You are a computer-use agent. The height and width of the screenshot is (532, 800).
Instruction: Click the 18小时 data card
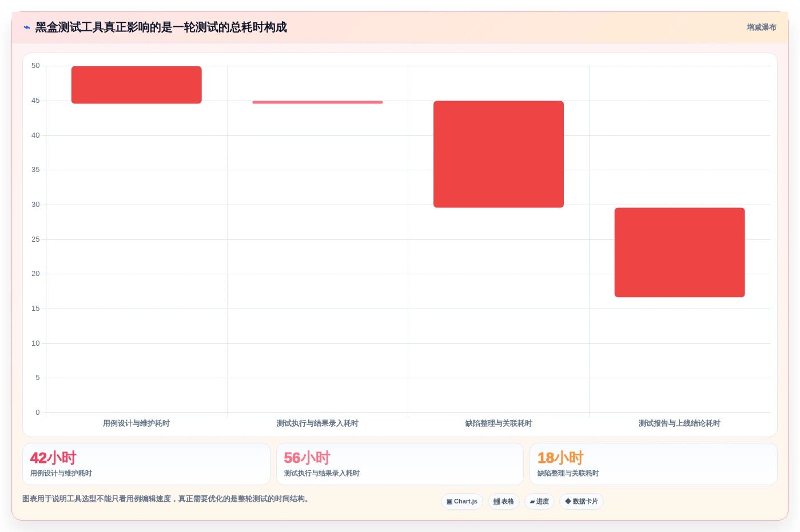tap(654, 464)
